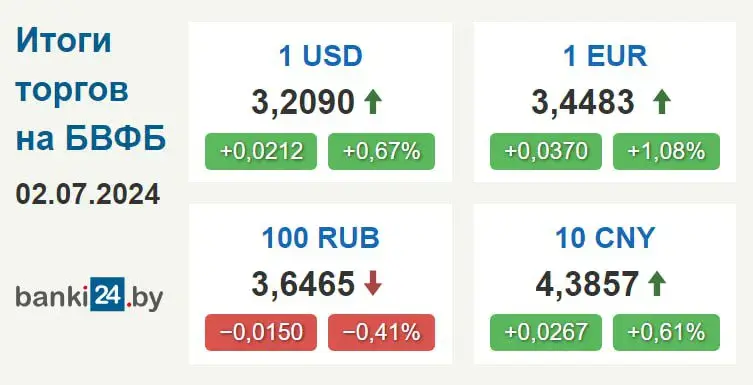Click the green up arrow beside EUR rate
Image resolution: width=753 pixels, height=385 pixels.
662,102
